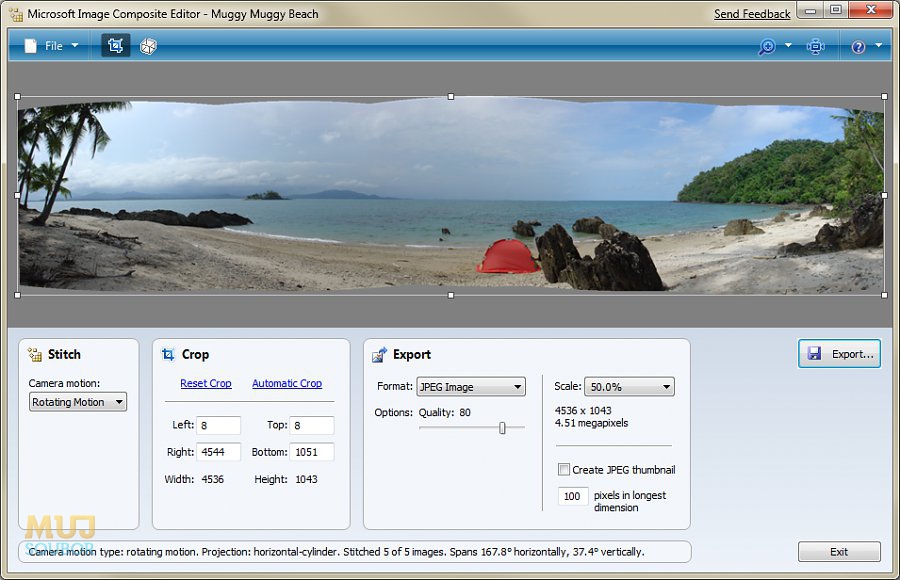Click the Export panel heading icon
This screenshot has width=900, height=580.
point(379,355)
